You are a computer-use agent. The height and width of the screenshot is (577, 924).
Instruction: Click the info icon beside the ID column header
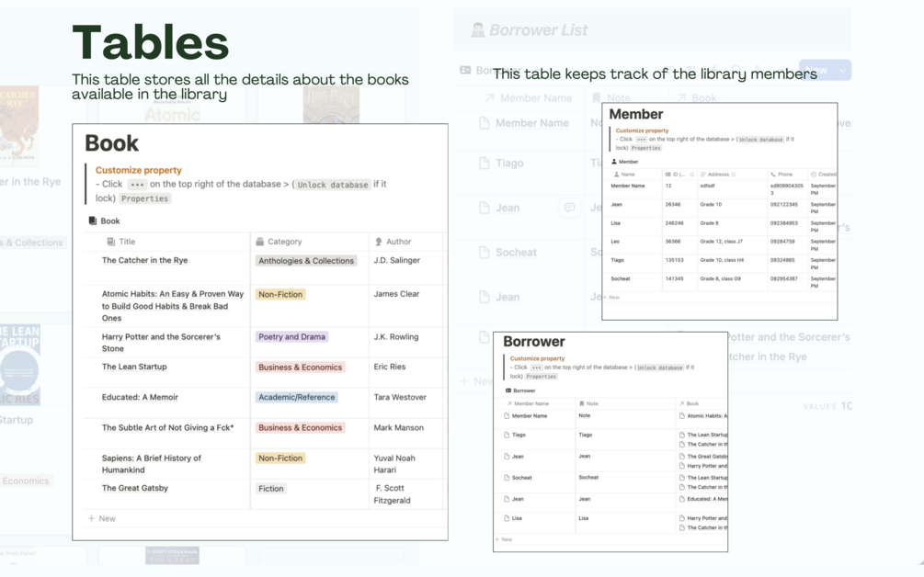[x=691, y=175]
